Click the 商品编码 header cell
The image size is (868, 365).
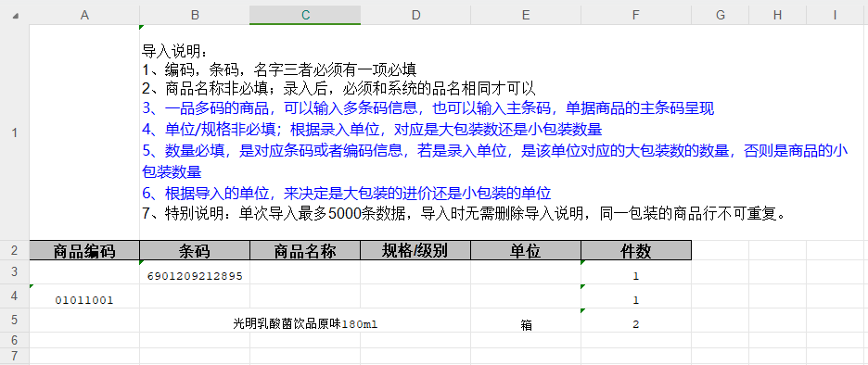(84, 250)
